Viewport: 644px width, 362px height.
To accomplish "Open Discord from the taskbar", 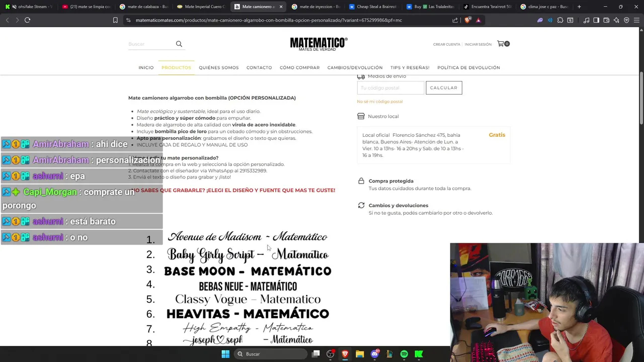I will coord(375,354).
